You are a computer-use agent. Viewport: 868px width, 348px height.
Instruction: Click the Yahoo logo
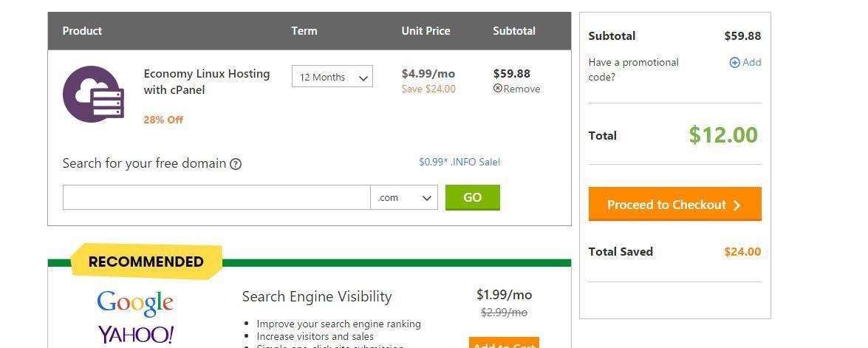(135, 335)
